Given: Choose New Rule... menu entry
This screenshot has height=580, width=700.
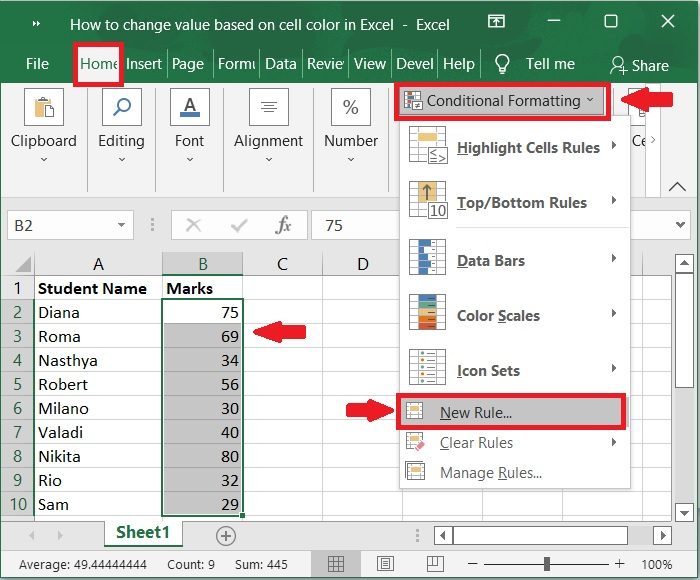Looking at the screenshot, I should (x=511, y=412).
